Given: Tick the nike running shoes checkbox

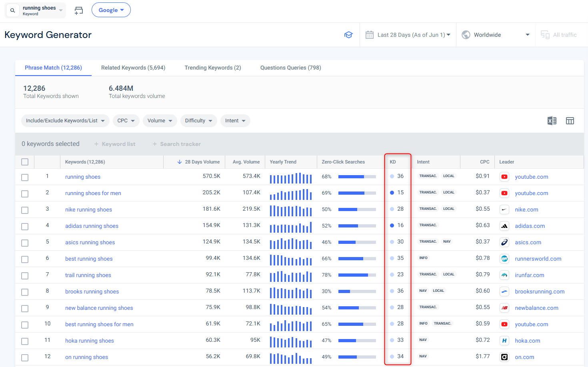Looking at the screenshot, I should pos(25,210).
